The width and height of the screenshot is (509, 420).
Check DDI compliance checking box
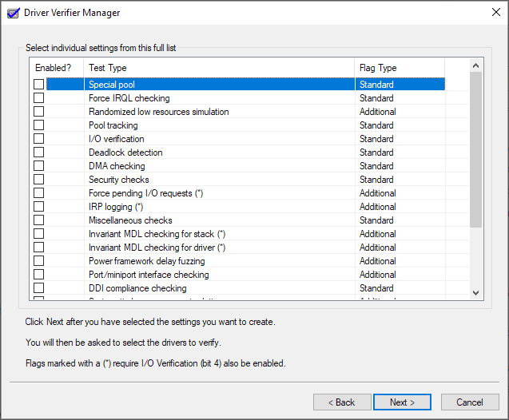pyautogui.click(x=38, y=288)
